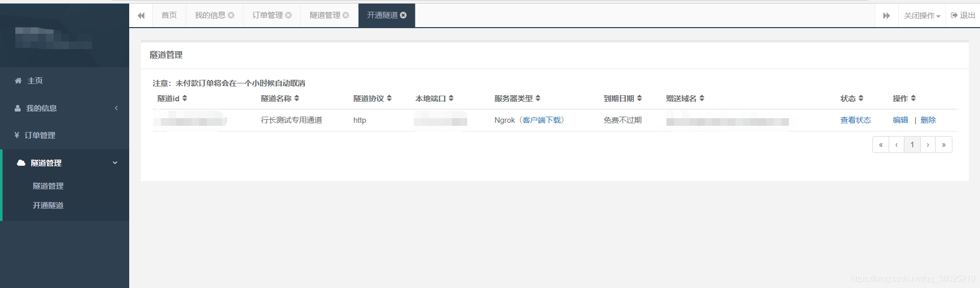Open the 开通隧道 submenu item

pos(48,206)
